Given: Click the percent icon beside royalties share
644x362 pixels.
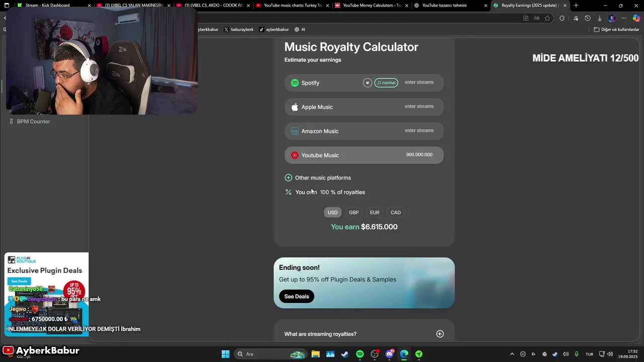Looking at the screenshot, I should pyautogui.click(x=288, y=192).
